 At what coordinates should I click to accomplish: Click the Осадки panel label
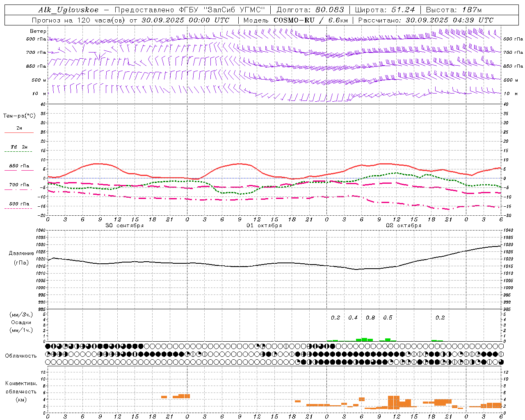pyautogui.click(x=21, y=322)
